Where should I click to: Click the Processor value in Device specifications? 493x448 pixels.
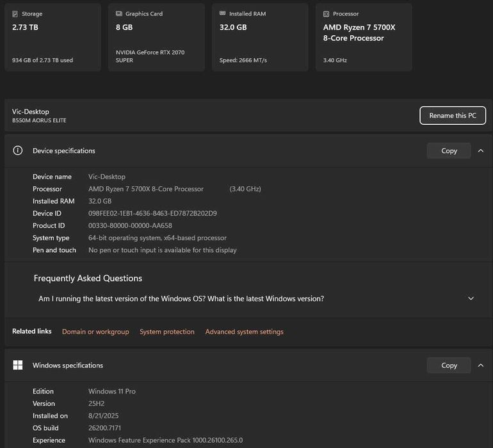(146, 189)
